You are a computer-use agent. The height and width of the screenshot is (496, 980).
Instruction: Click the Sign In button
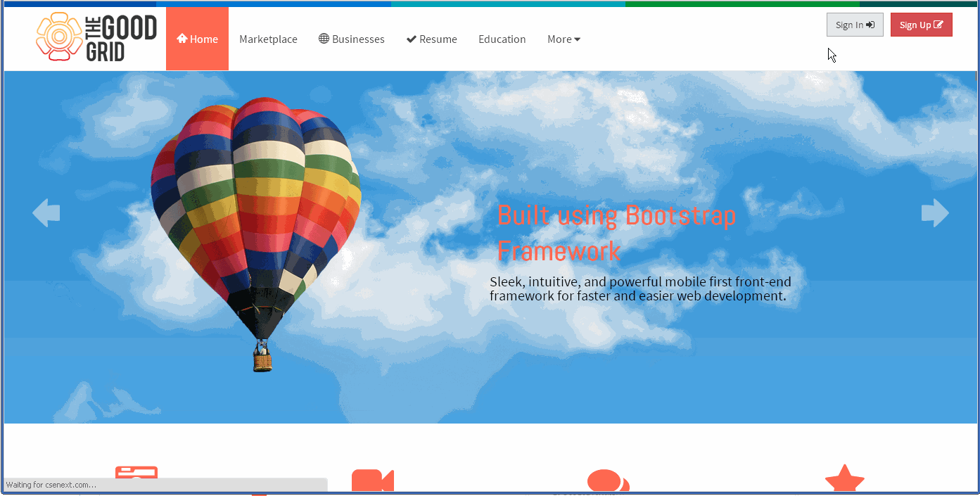pyautogui.click(x=855, y=25)
